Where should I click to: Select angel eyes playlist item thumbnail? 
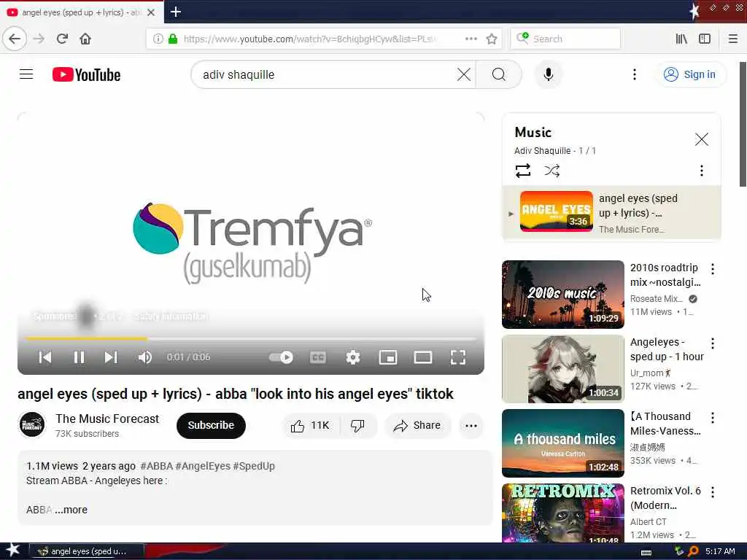(557, 211)
